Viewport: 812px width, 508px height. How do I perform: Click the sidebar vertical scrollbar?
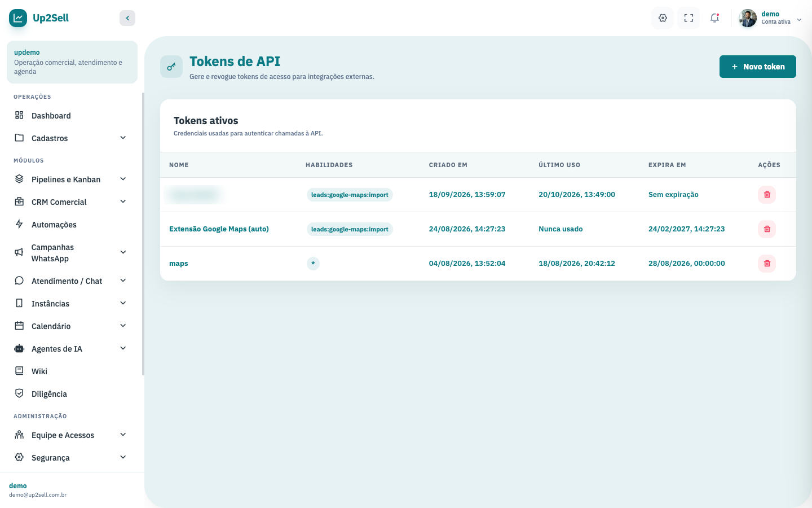(x=143, y=234)
